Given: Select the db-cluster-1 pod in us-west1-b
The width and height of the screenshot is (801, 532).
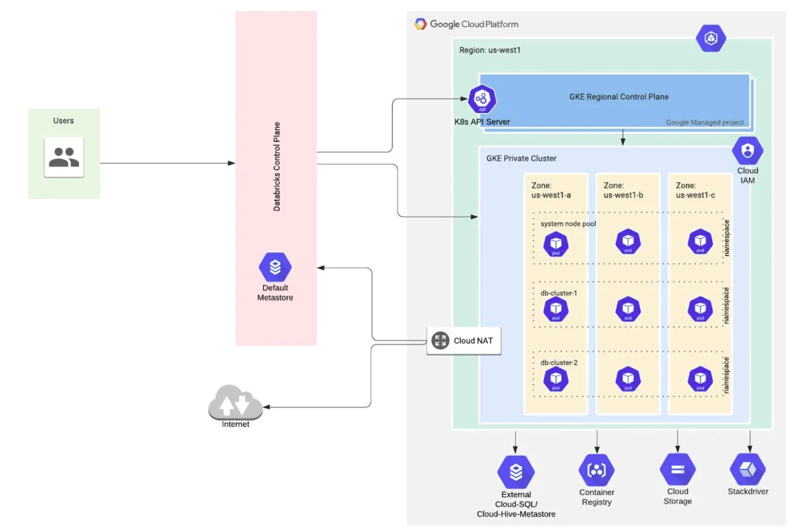Looking at the screenshot, I should tap(628, 309).
